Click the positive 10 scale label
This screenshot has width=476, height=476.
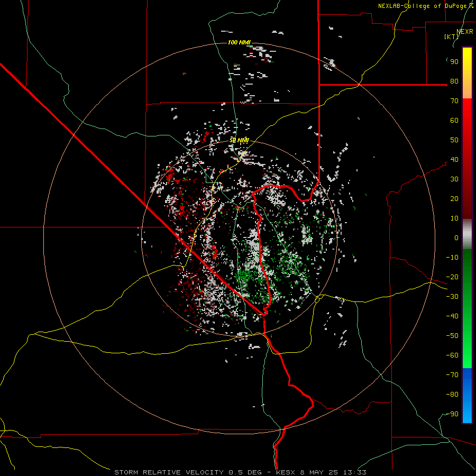tap(454, 218)
